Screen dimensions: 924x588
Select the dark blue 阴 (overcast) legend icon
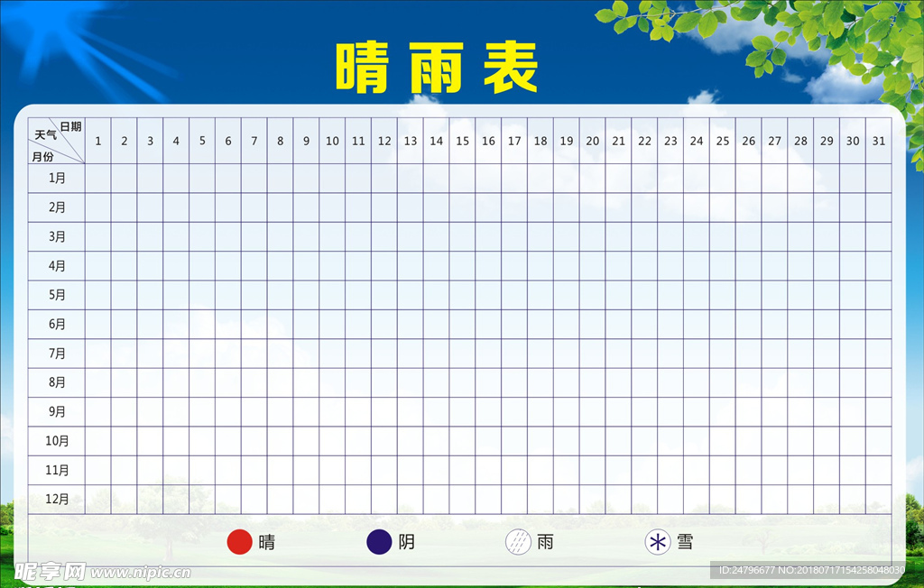tap(379, 541)
